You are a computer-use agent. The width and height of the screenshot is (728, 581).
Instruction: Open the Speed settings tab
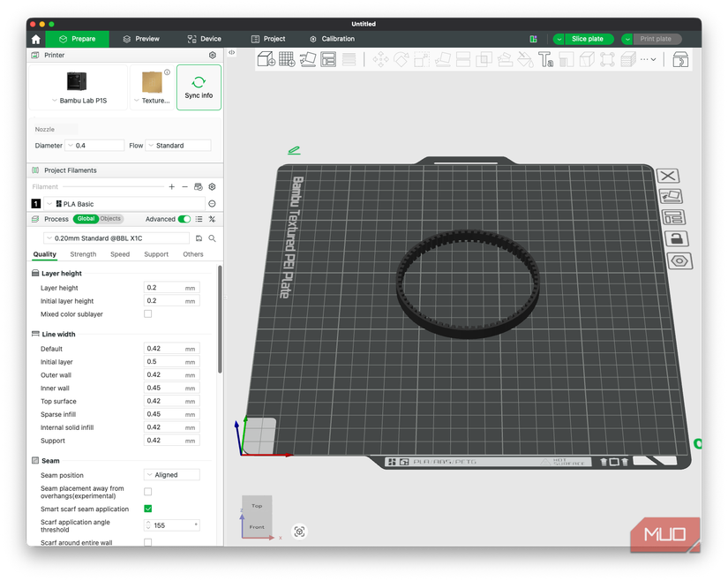point(120,254)
